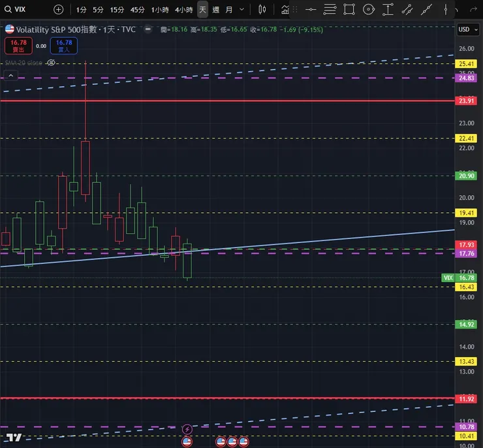Screen dimensions: 483x448
Task: Collapse the VIX symbol legend
Action: point(10,76)
